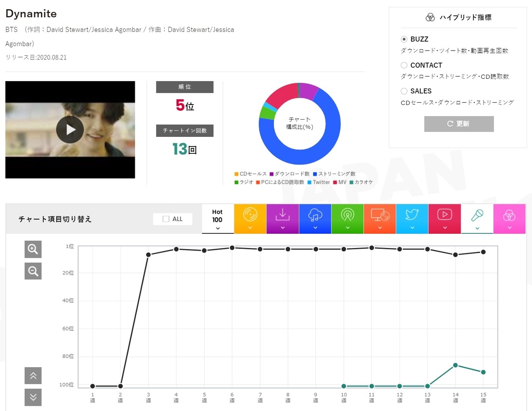
Task: Click the ハイブリッド指標 heading
Action: pyautogui.click(x=465, y=17)
